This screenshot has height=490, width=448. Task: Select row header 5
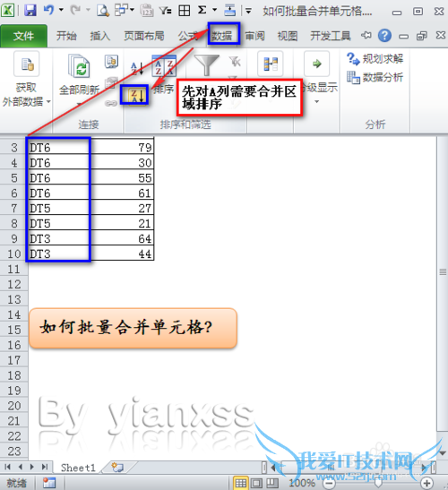tap(13, 177)
